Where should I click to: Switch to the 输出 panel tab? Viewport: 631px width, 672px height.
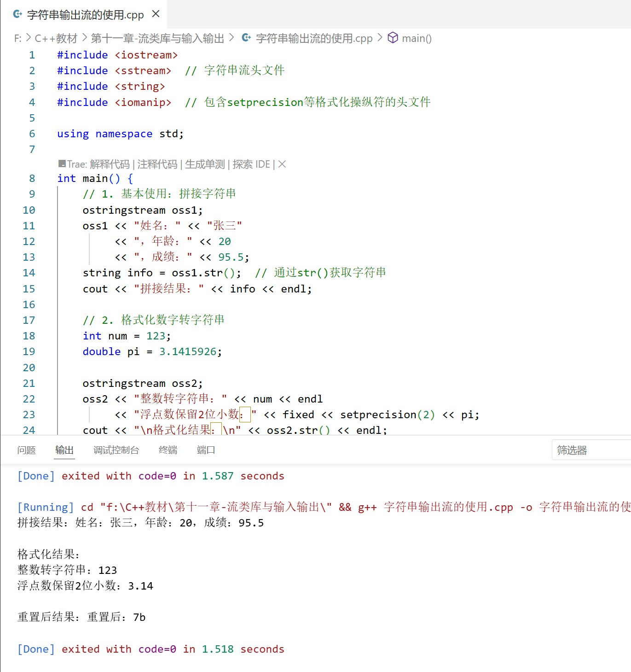click(x=64, y=450)
